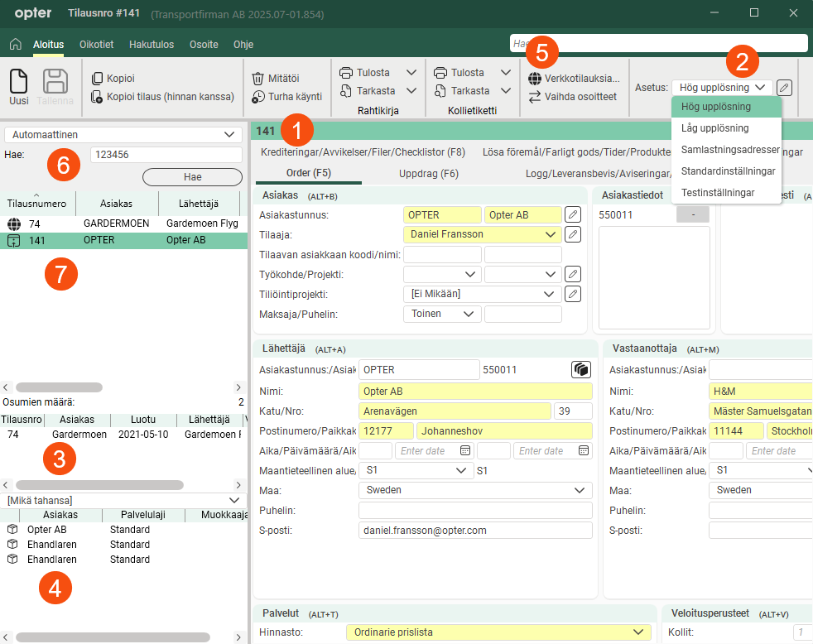This screenshot has width=813, height=644.
Task: Switch to the Uppdrag (F6) tab
Action: pos(429,174)
